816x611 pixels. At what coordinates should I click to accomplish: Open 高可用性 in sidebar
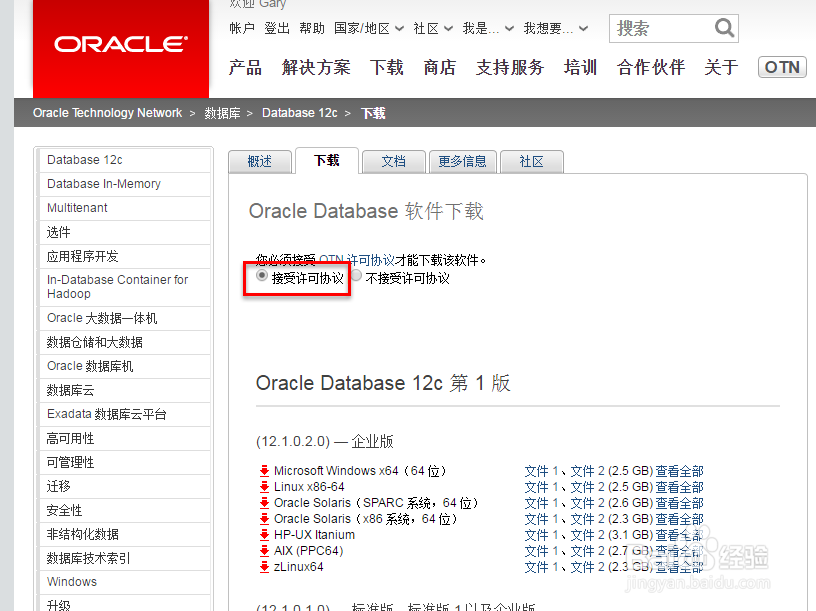click(x=125, y=438)
